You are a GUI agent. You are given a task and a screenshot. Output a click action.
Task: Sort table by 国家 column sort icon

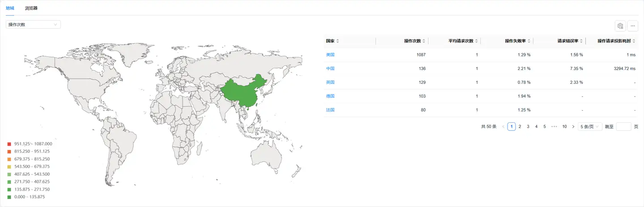(x=338, y=41)
